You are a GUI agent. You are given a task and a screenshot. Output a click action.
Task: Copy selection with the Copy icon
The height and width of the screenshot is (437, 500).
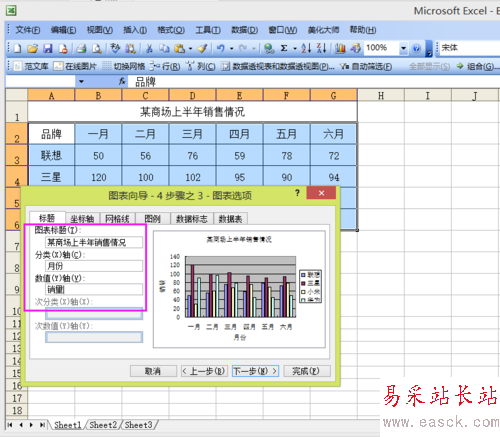[x=164, y=49]
